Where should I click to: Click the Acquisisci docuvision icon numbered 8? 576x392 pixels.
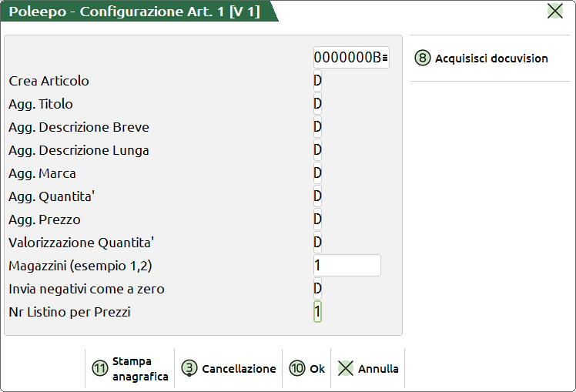422,59
